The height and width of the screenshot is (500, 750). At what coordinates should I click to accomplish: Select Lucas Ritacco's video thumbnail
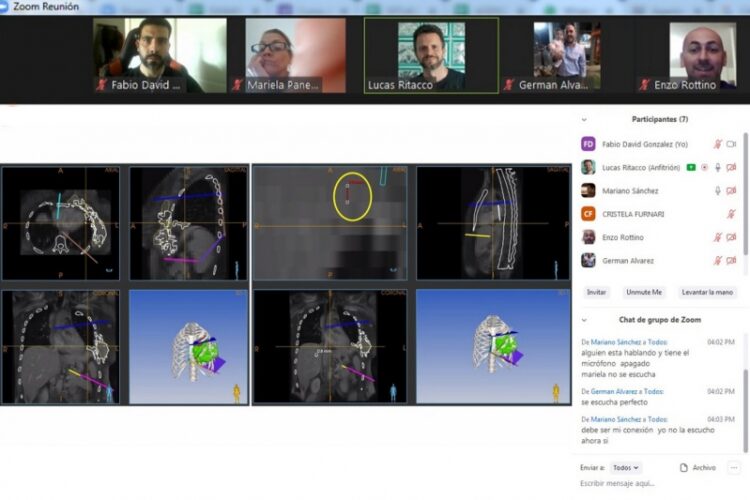pos(431,55)
